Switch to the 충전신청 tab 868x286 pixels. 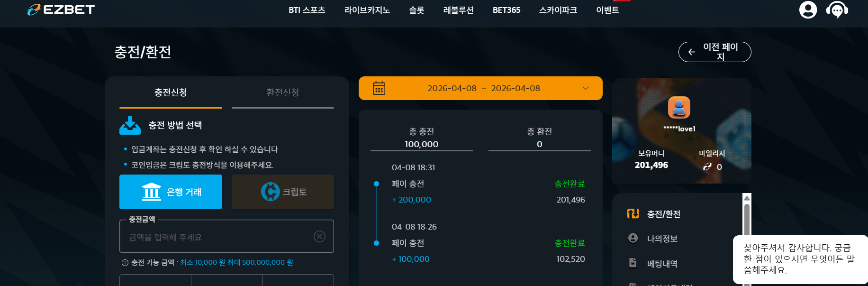coord(171,92)
